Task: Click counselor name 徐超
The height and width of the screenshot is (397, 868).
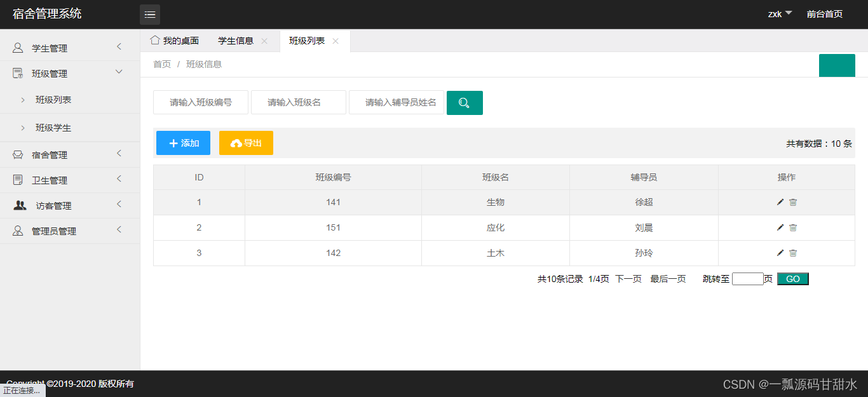Action: [x=644, y=202]
